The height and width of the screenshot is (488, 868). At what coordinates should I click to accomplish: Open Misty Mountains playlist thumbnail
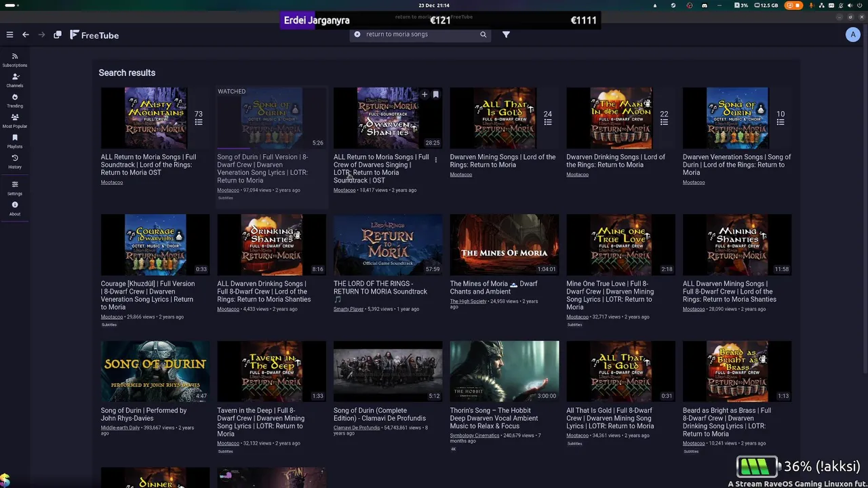tap(155, 118)
